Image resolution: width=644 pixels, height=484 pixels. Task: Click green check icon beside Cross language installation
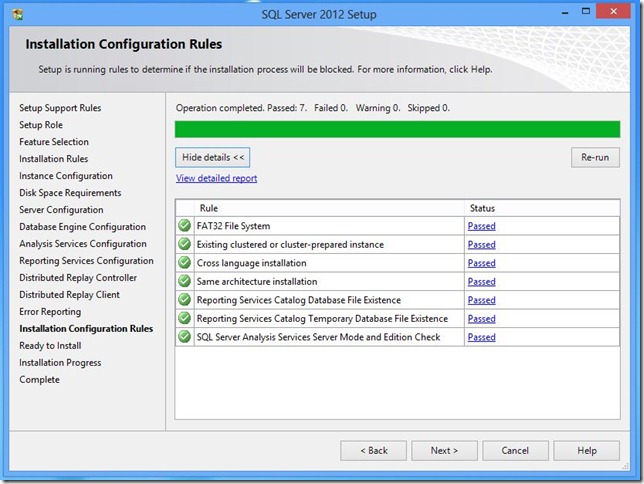tap(184, 263)
